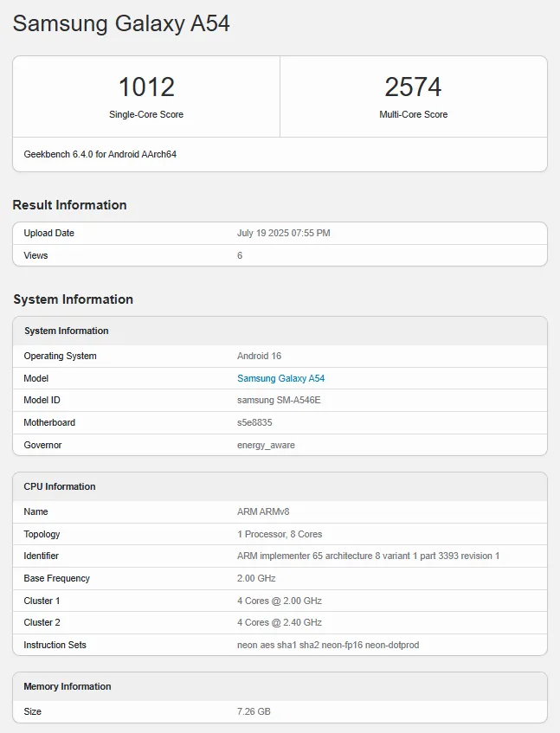Click the Samsung Galaxy A54 page title

point(121,23)
